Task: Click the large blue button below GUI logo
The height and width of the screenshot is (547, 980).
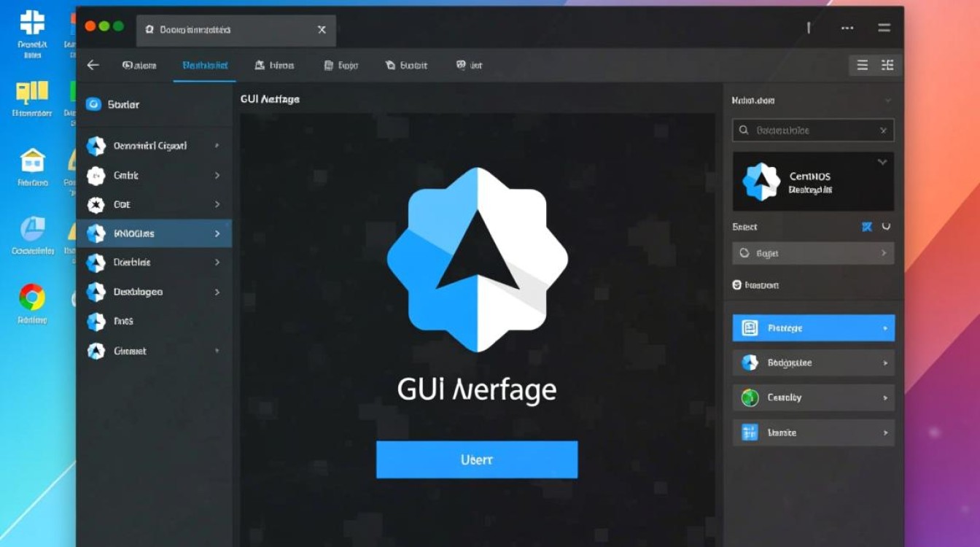Action: point(476,459)
